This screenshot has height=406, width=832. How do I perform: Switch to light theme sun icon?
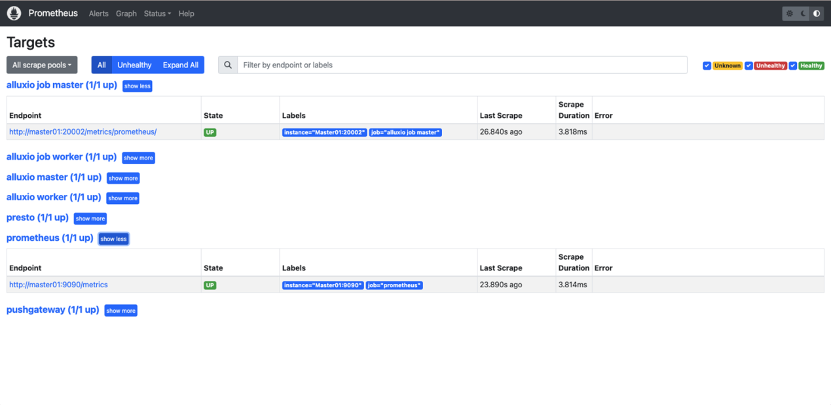point(790,14)
